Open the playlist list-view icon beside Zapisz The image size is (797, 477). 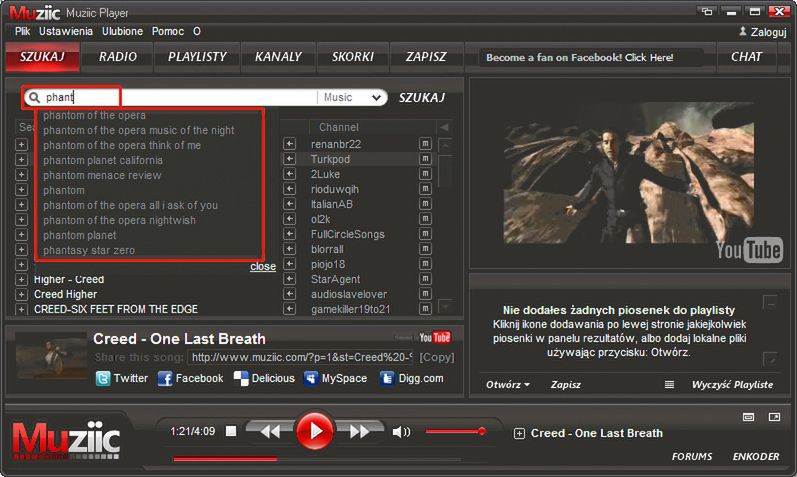point(669,384)
